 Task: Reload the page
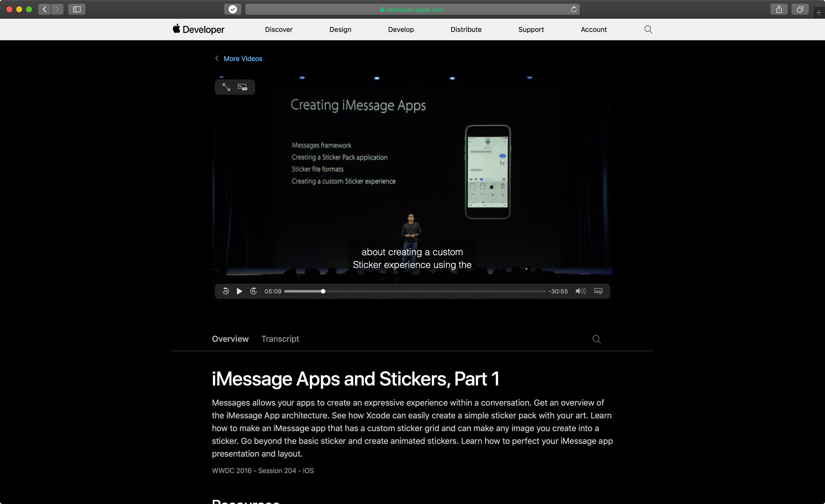tap(573, 9)
